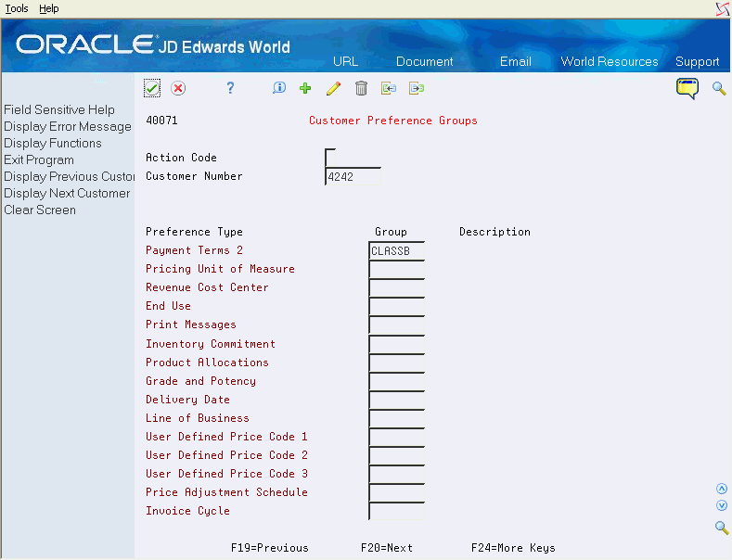Click the trash can delete icon

tap(361, 88)
